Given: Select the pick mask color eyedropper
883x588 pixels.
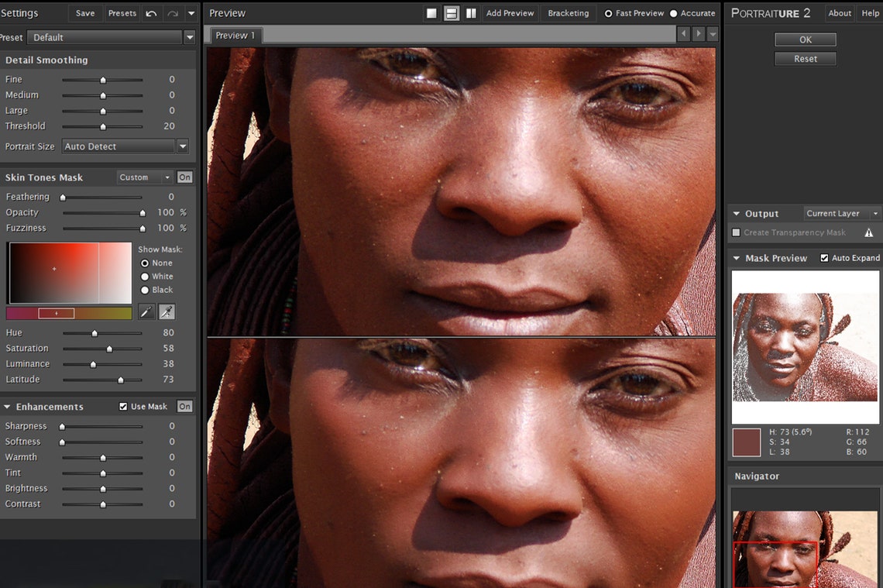Looking at the screenshot, I should coord(146,312).
